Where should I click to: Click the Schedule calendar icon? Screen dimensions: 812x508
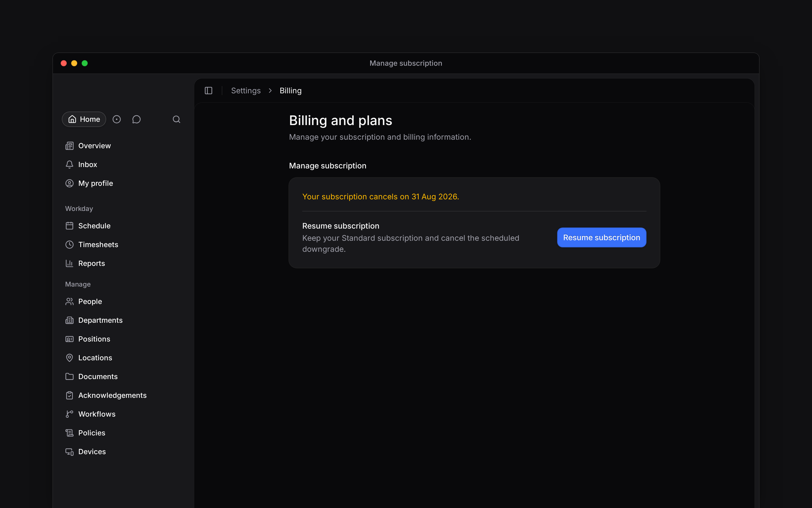pyautogui.click(x=70, y=226)
